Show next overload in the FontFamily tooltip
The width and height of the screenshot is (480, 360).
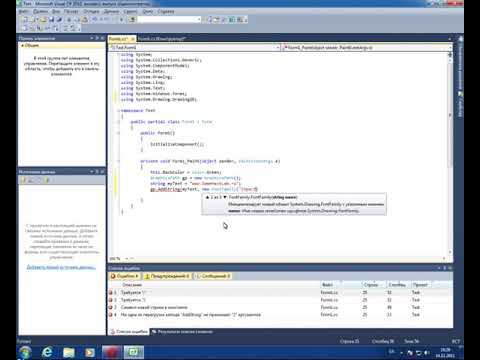[x=225, y=197]
